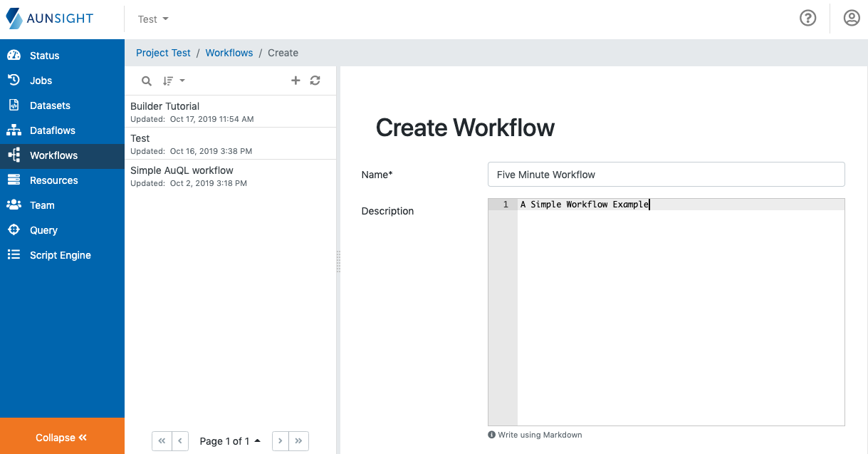Click the Name field containing Five Minute Workflow
Screen dimensions: 868x454
(x=666, y=174)
